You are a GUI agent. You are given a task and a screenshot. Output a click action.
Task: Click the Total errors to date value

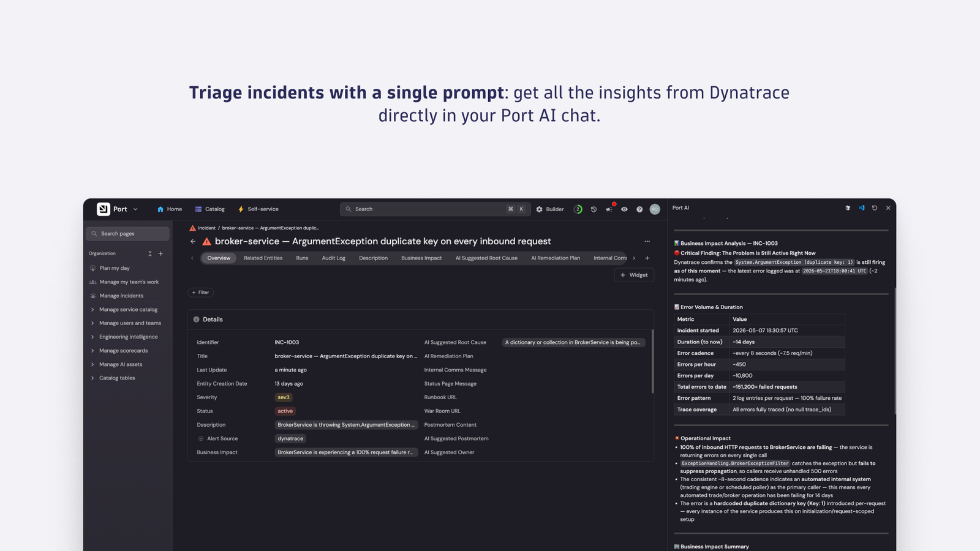[765, 387]
